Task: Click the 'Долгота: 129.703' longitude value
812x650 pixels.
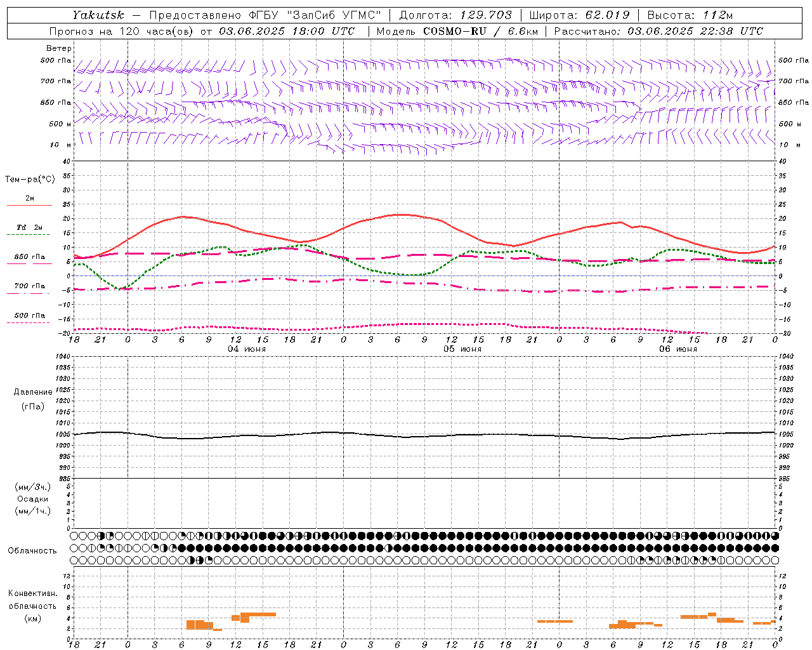Action: [455, 15]
